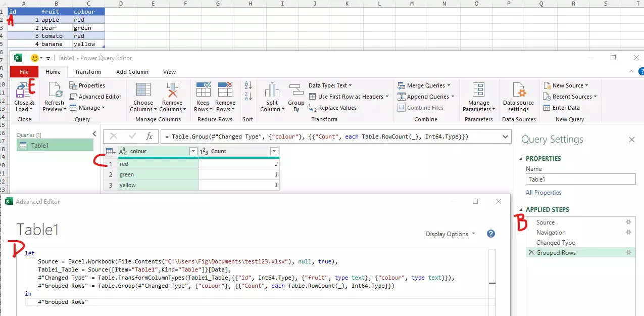Viewport: 644px width, 316px height.
Task: Open Advanced Editor from ribbon
Action: (95, 97)
